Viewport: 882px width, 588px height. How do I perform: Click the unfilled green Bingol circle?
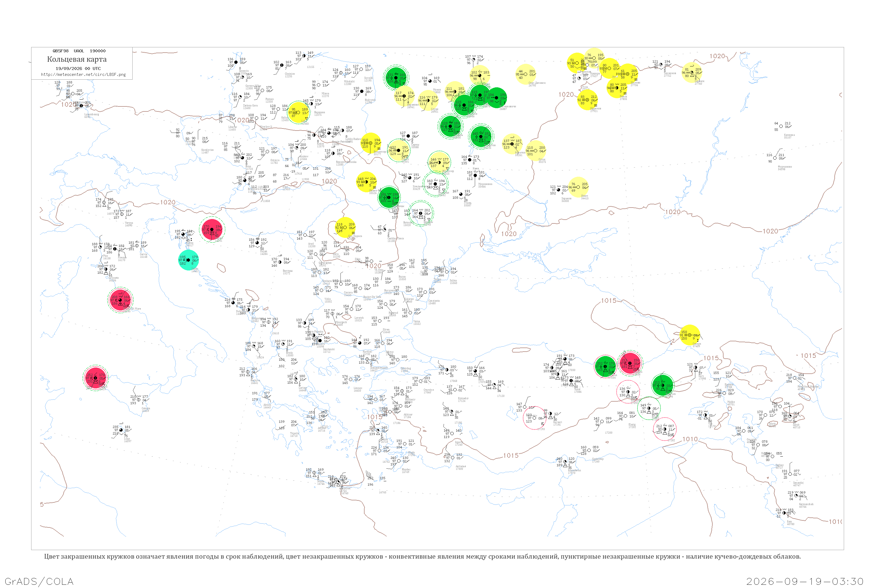click(x=649, y=408)
